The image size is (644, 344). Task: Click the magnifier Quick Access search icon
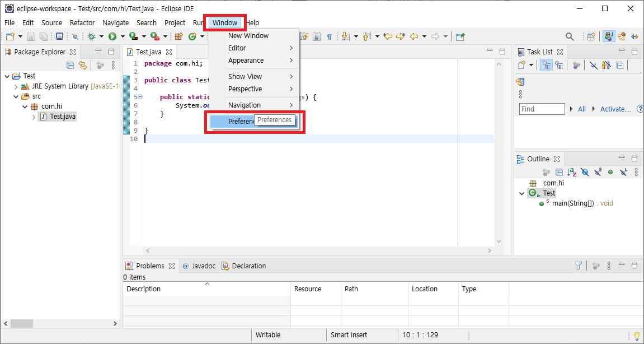pyautogui.click(x=570, y=36)
